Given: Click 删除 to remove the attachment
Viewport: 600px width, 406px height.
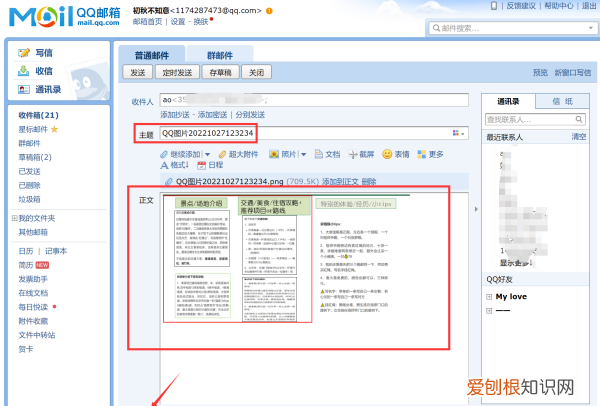Looking at the screenshot, I should 369,181.
